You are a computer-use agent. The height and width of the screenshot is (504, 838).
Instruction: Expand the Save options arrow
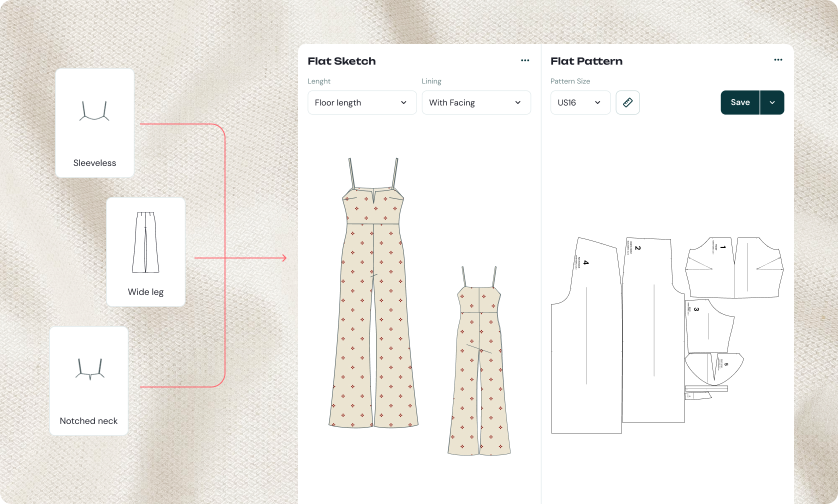772,102
